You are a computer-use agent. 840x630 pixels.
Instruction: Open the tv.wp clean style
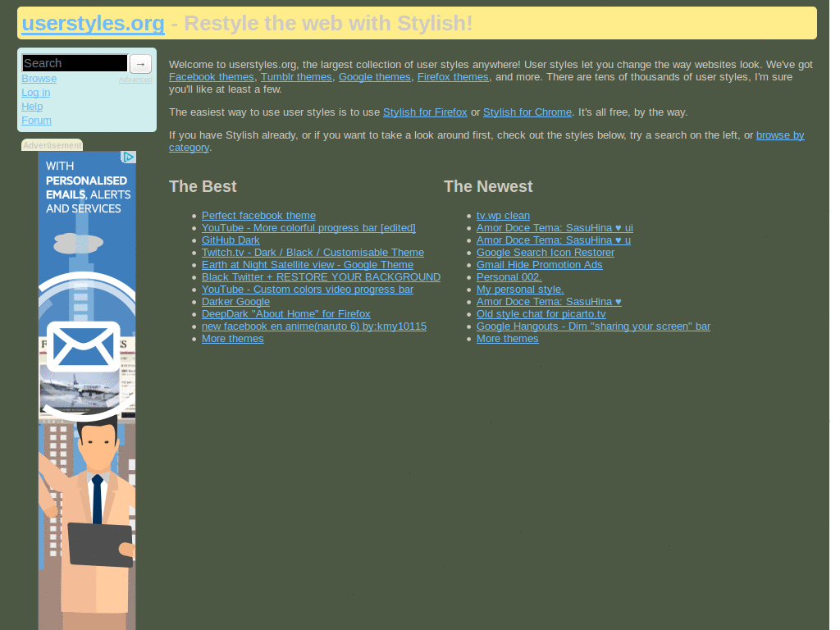click(x=503, y=216)
